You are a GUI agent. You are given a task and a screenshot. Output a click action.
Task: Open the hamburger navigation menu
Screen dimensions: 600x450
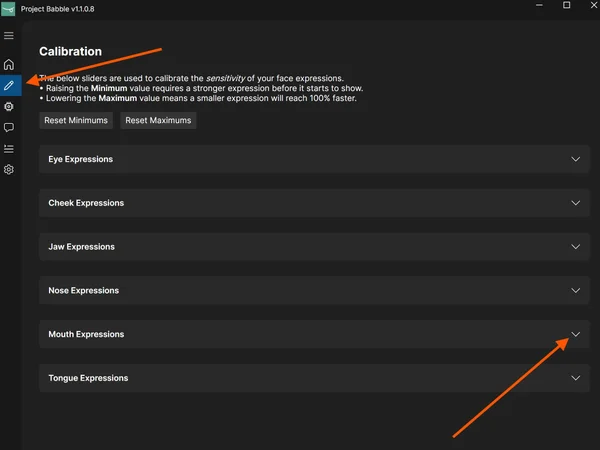click(x=9, y=36)
